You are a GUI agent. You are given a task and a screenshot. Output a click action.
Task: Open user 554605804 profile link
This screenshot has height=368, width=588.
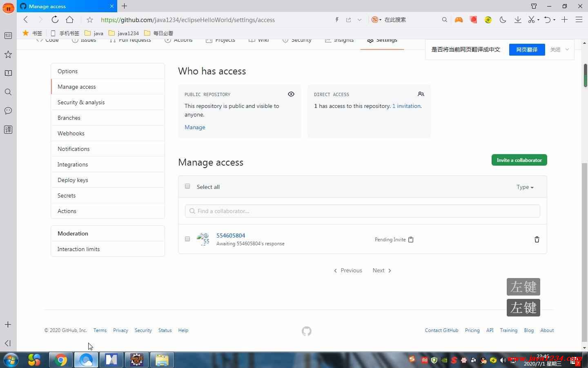point(231,236)
